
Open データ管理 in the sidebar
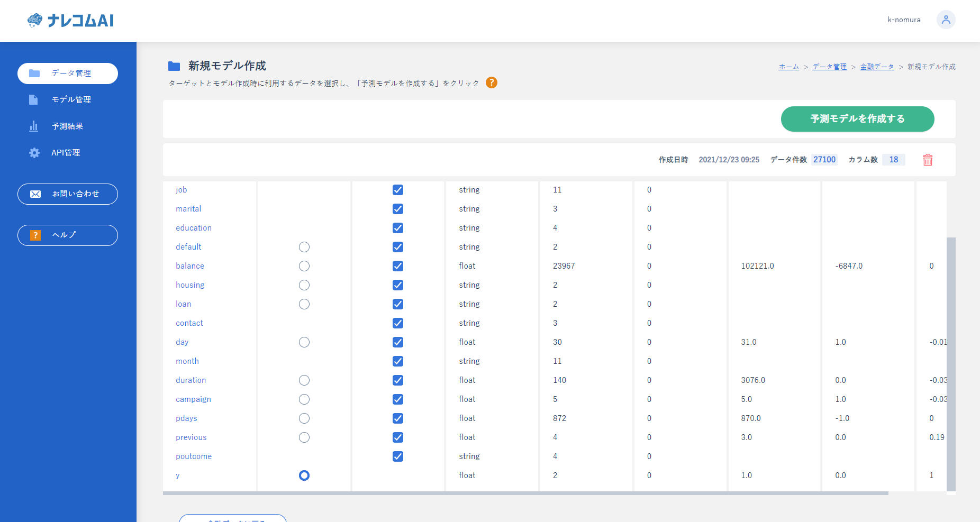pyautogui.click(x=68, y=73)
